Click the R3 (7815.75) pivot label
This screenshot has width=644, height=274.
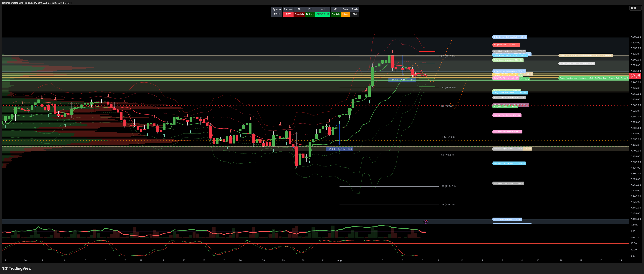[x=448, y=56]
